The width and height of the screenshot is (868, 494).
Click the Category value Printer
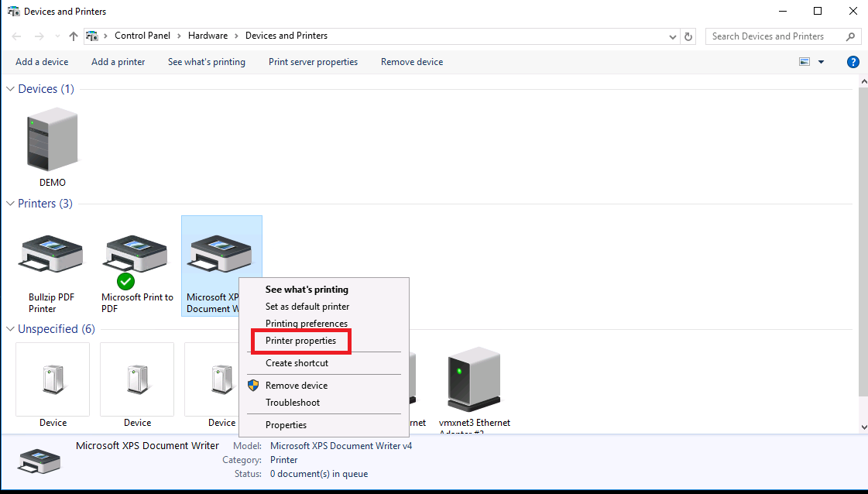283,460
